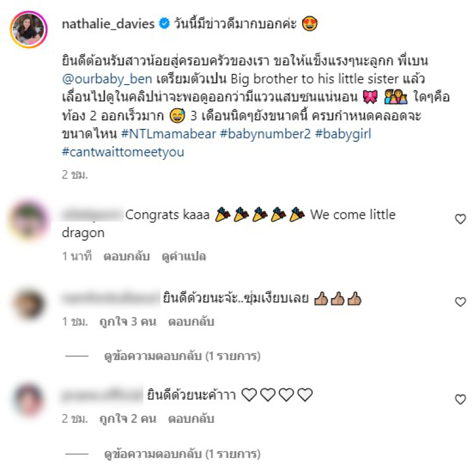The width and height of the screenshot is (473, 476).
Task: Click ดูคำแปล to translate the first comment
Action: 184,257
